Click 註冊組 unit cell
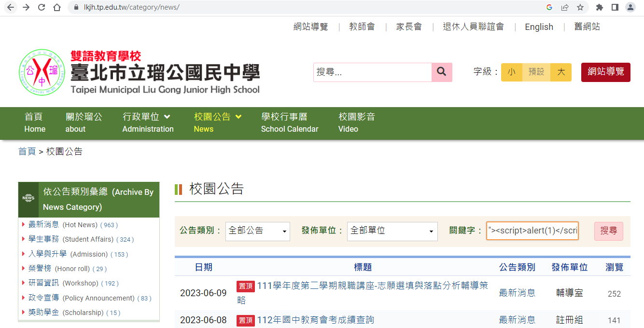644x328 pixels. 570,320
